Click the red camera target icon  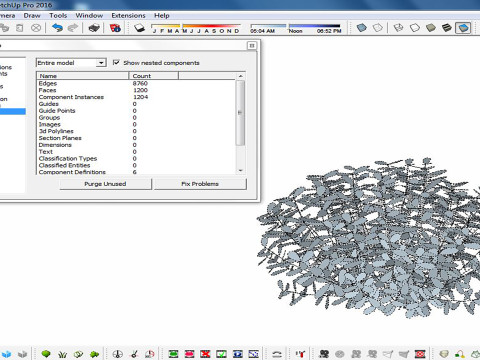(420, 354)
